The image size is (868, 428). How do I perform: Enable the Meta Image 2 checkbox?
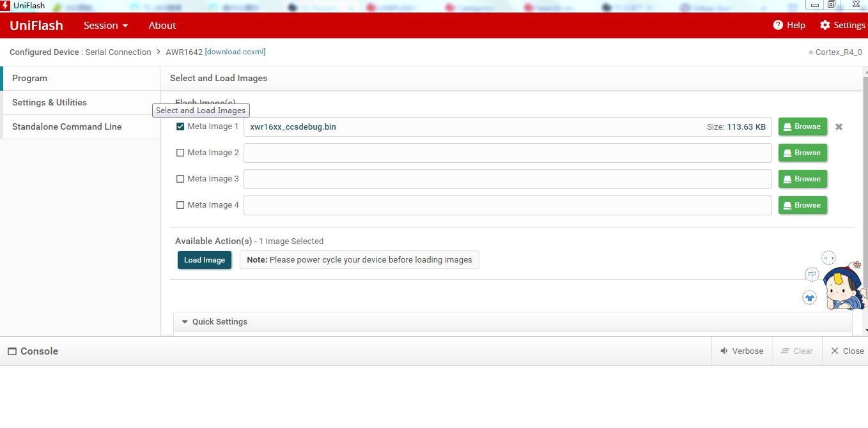click(x=180, y=153)
